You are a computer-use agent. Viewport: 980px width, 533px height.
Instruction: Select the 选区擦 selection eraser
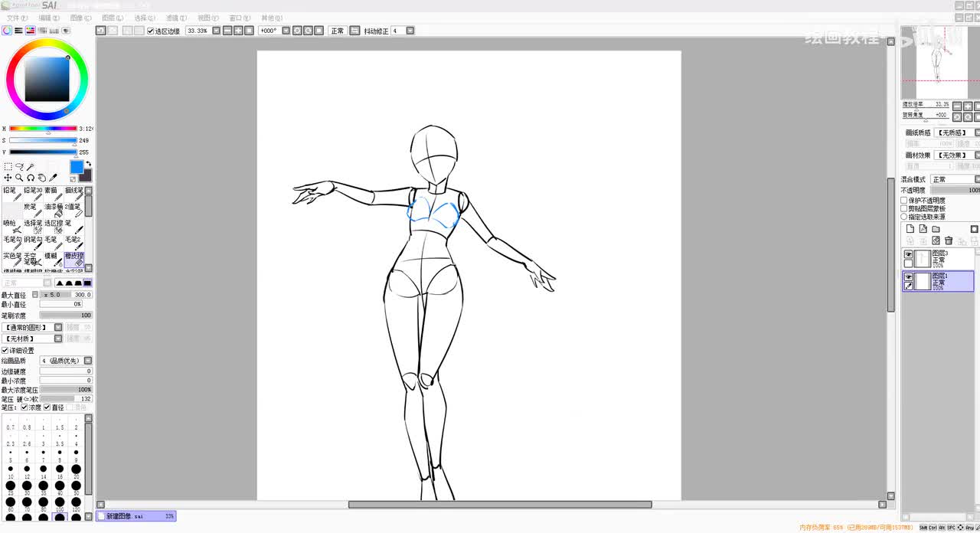(x=53, y=227)
